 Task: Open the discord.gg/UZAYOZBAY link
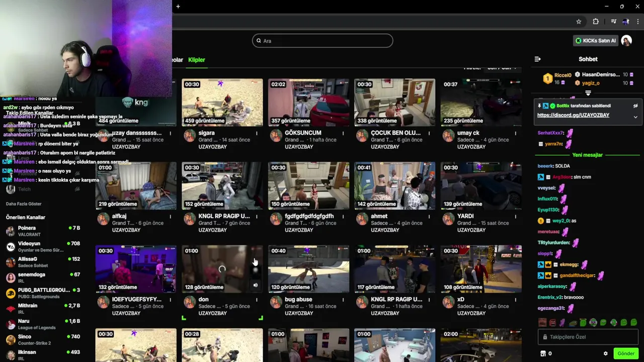(x=573, y=115)
